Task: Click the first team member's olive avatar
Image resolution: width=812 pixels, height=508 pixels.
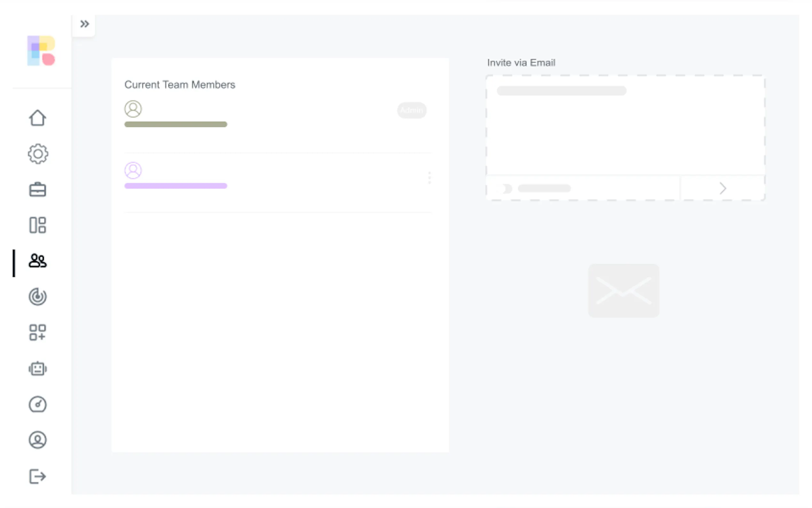Action: click(133, 109)
